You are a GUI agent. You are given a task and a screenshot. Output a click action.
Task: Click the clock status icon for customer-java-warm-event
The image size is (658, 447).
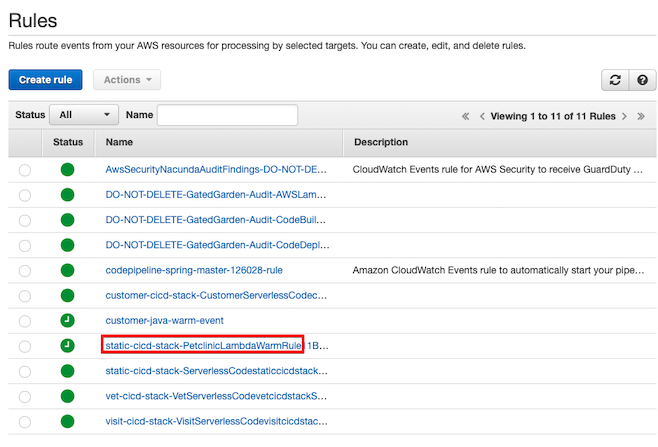pos(67,321)
